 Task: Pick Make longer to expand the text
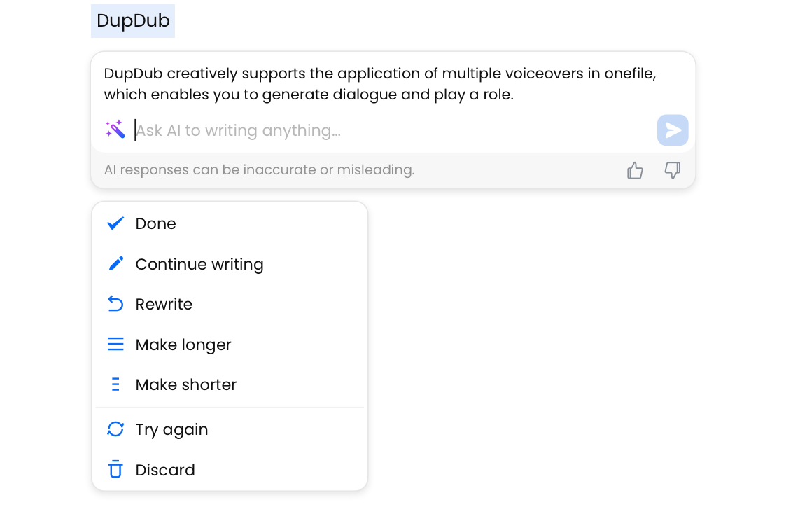[x=184, y=344]
